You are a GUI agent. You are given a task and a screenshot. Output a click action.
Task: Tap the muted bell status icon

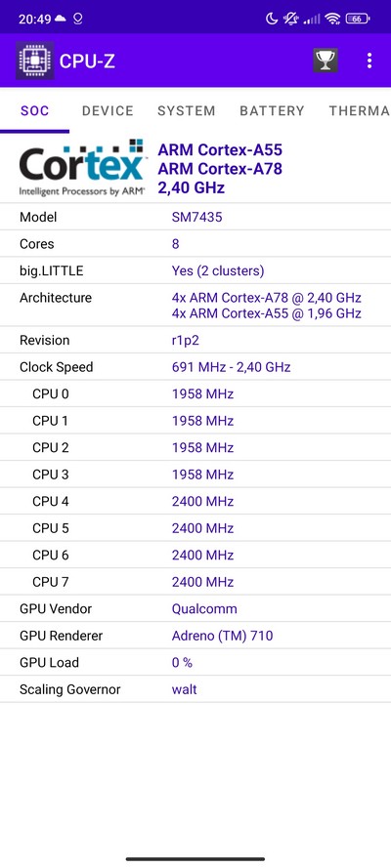[290, 19]
